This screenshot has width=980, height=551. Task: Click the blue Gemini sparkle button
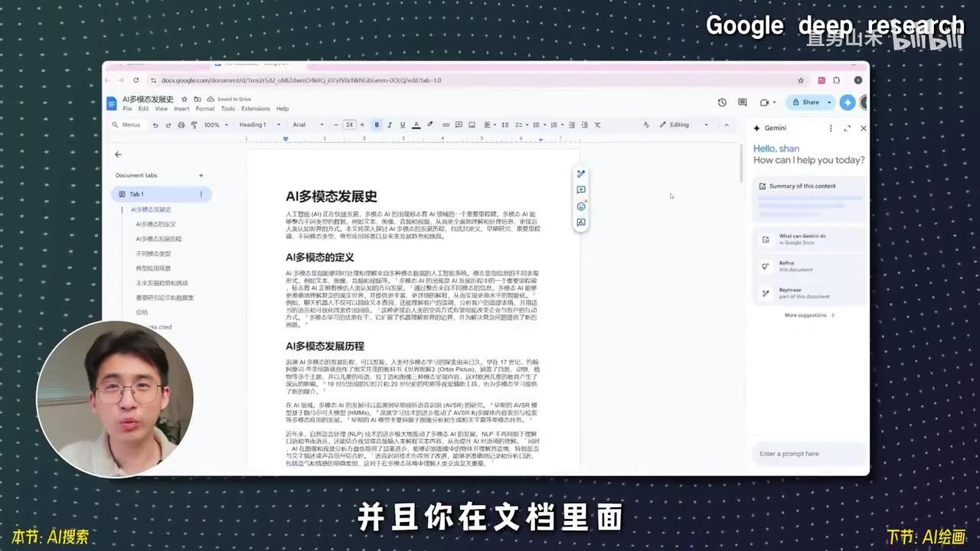point(847,102)
